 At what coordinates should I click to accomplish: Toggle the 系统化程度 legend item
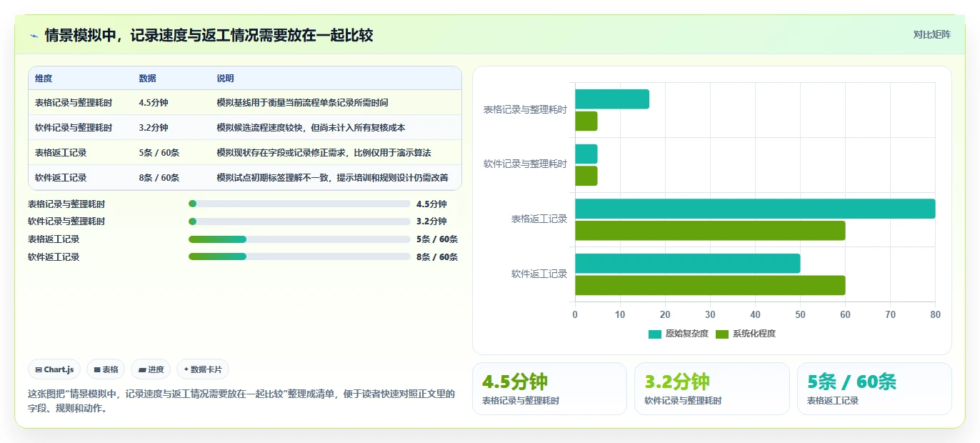point(745,334)
